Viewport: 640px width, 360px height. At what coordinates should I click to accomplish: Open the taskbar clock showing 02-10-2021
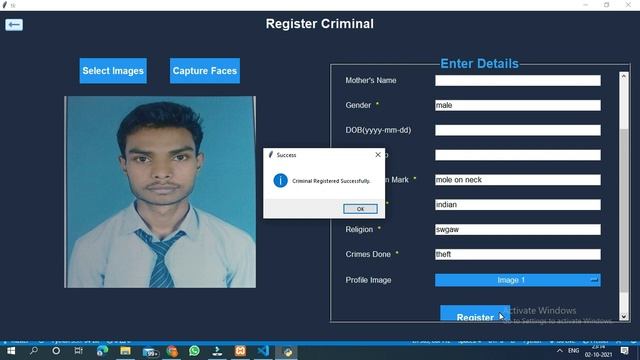click(598, 351)
